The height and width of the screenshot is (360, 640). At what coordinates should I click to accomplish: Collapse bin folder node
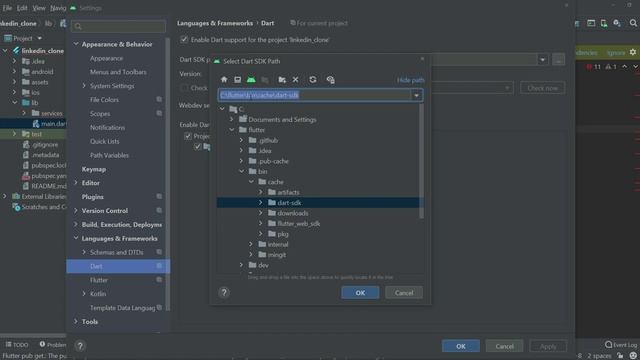pyautogui.click(x=242, y=171)
